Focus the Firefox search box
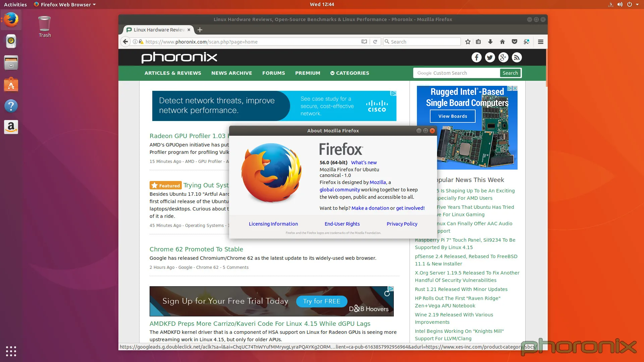 click(x=422, y=42)
